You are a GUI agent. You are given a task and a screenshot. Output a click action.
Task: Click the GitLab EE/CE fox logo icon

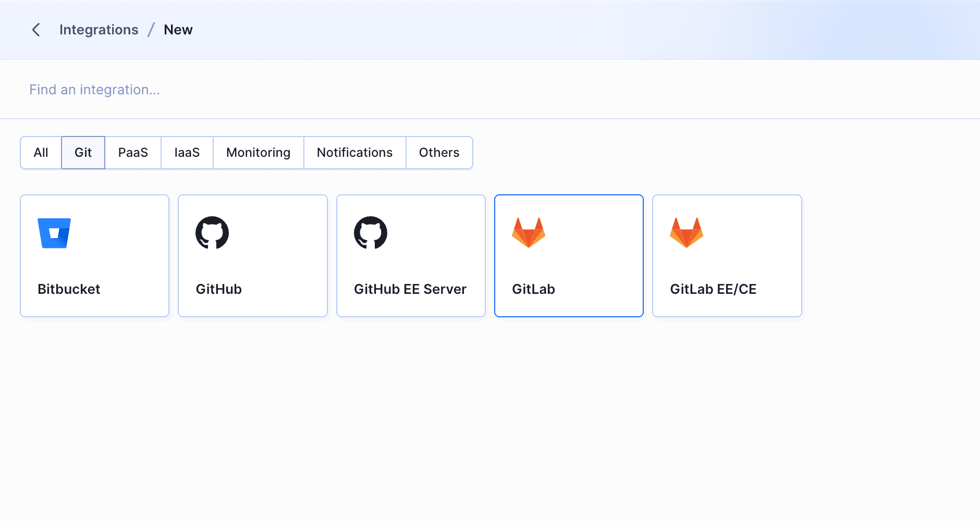(687, 232)
